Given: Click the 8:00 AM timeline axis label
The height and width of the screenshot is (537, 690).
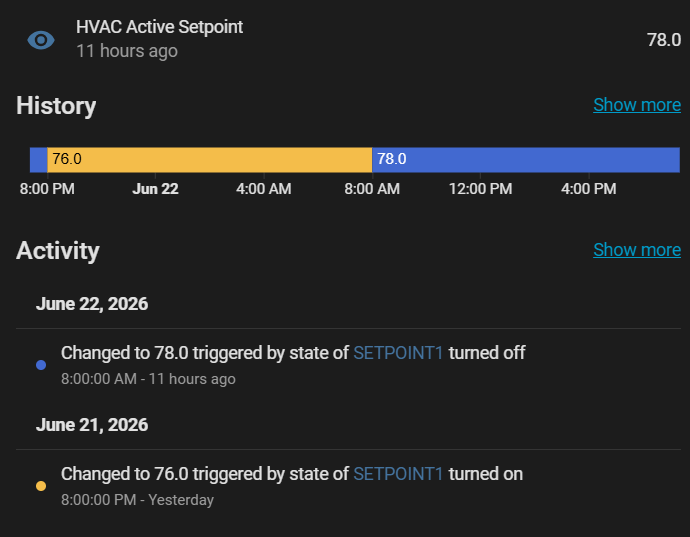Looking at the screenshot, I should [x=372, y=189].
